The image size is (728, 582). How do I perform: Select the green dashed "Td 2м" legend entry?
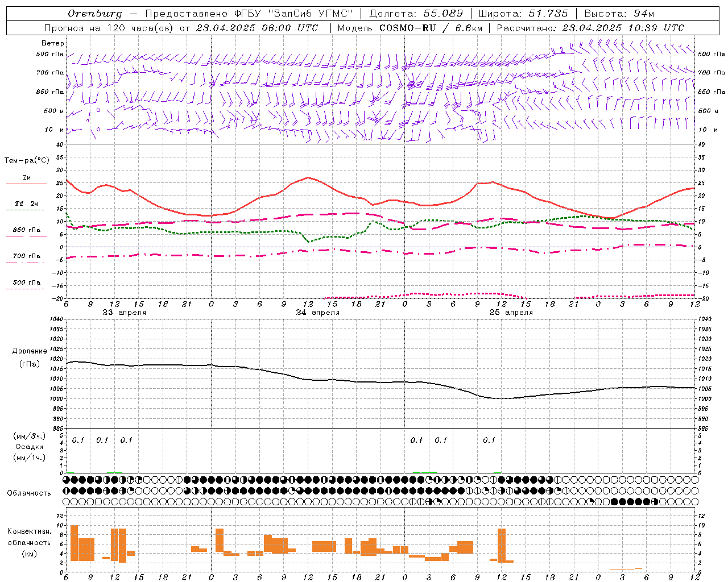26,206
